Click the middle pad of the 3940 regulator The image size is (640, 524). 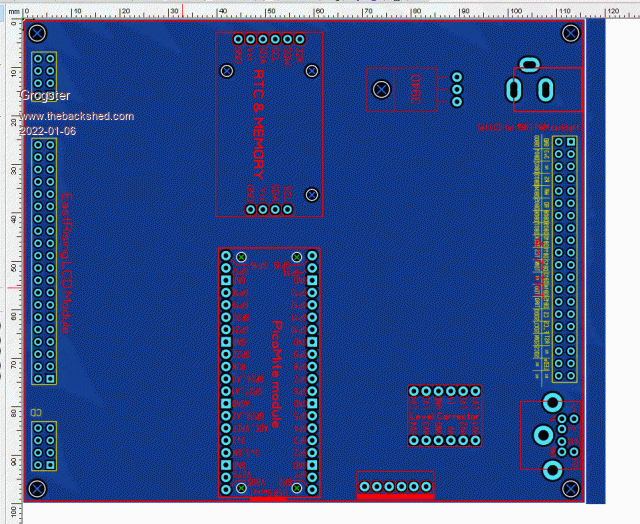pyautogui.click(x=457, y=89)
